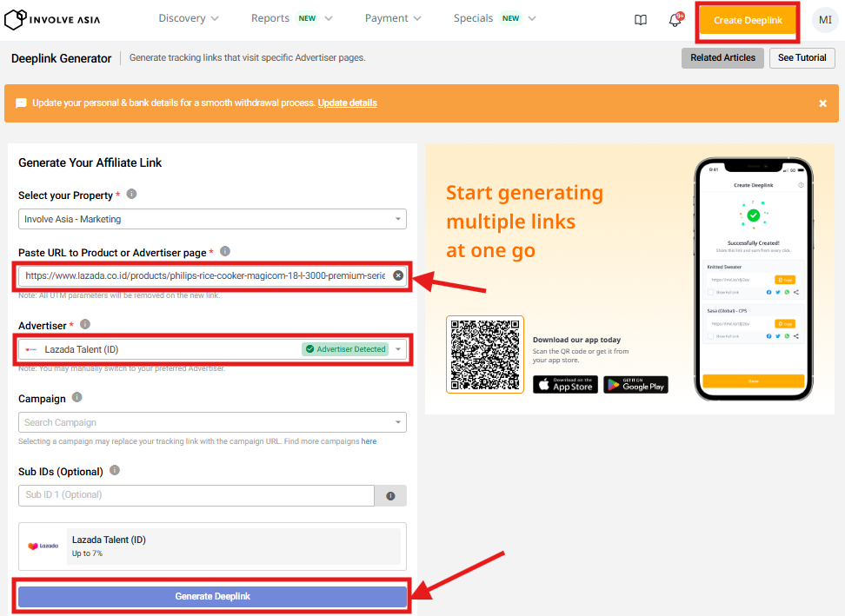Click info icon next to Select your Property
845x616 pixels.
tap(132, 195)
